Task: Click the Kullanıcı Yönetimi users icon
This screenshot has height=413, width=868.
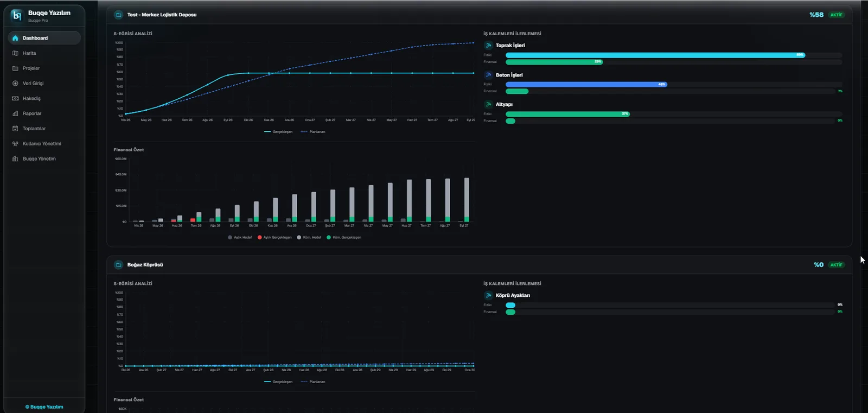Action: [15, 144]
